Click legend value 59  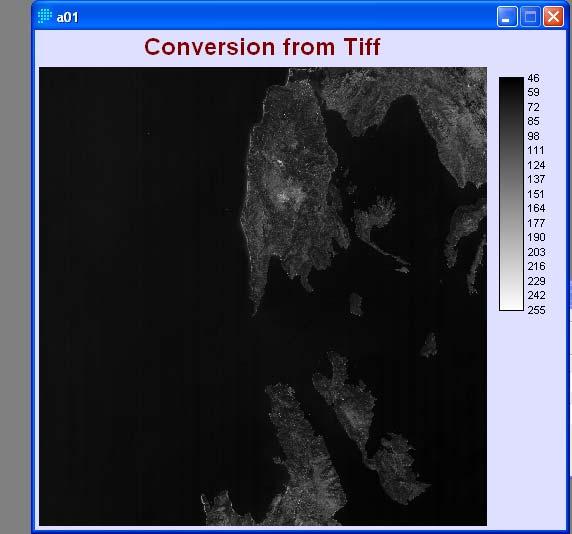(533, 92)
